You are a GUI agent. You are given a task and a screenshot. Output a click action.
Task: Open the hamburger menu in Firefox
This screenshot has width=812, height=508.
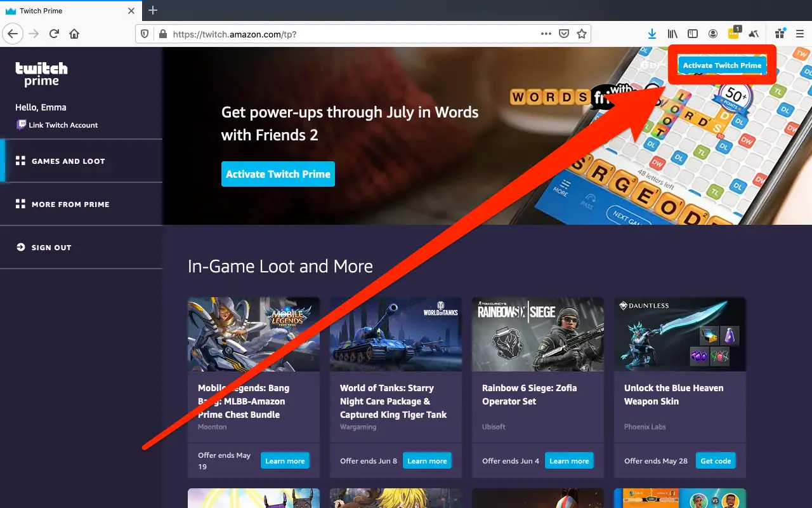coord(799,34)
